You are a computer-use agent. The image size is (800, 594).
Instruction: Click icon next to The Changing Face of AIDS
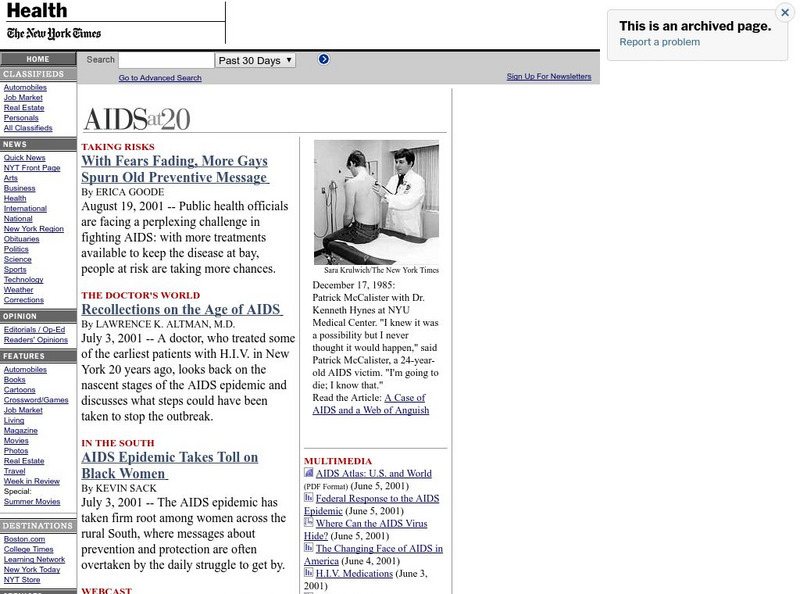(x=309, y=548)
